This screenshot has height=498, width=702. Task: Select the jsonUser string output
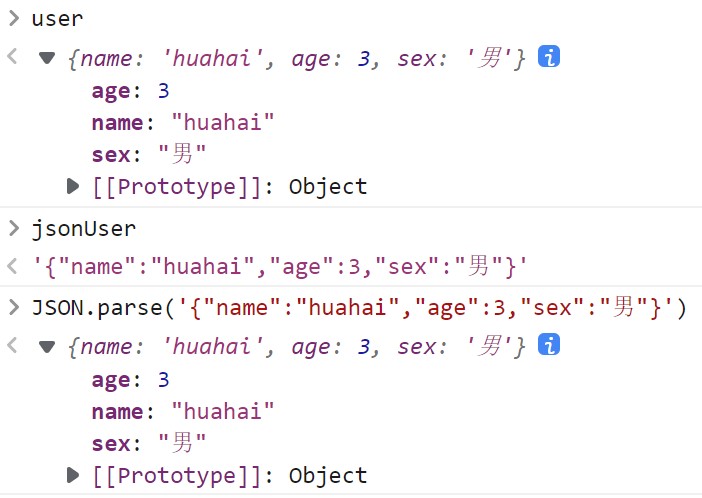point(278,267)
